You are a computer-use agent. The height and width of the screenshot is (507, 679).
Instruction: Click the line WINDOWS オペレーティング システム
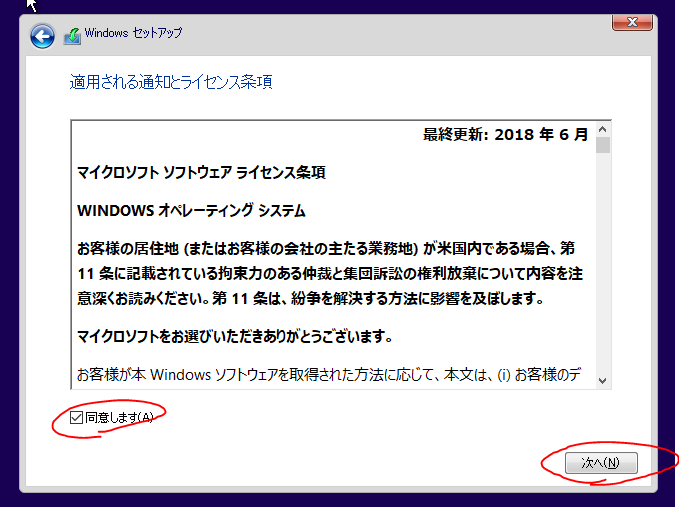(x=191, y=211)
